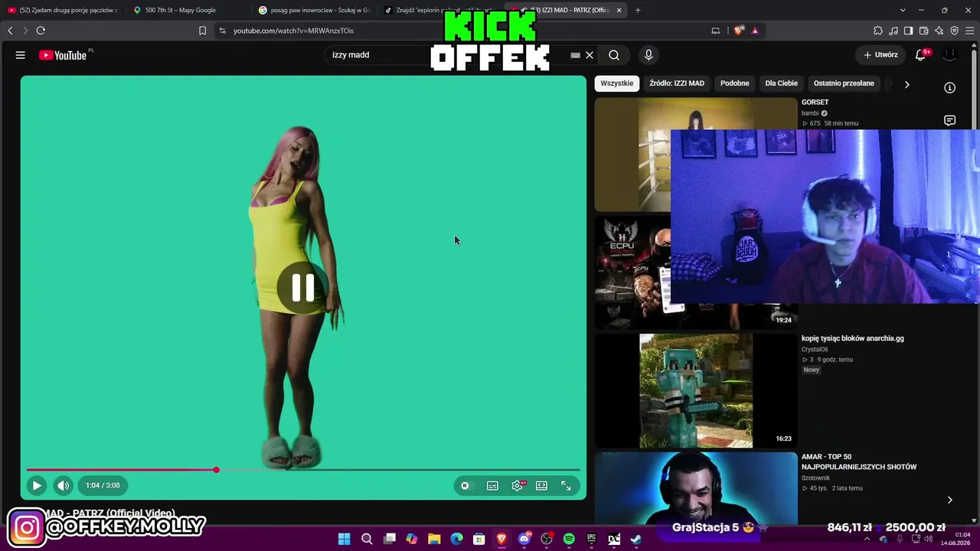Clear the YouTube search field text
This screenshot has width=980, height=551.
tap(590, 55)
